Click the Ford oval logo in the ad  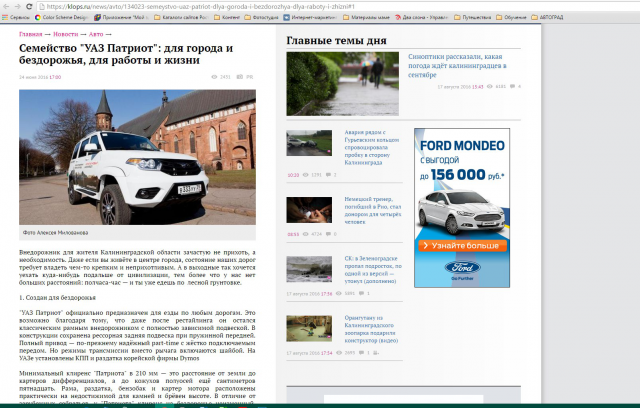[x=462, y=268]
